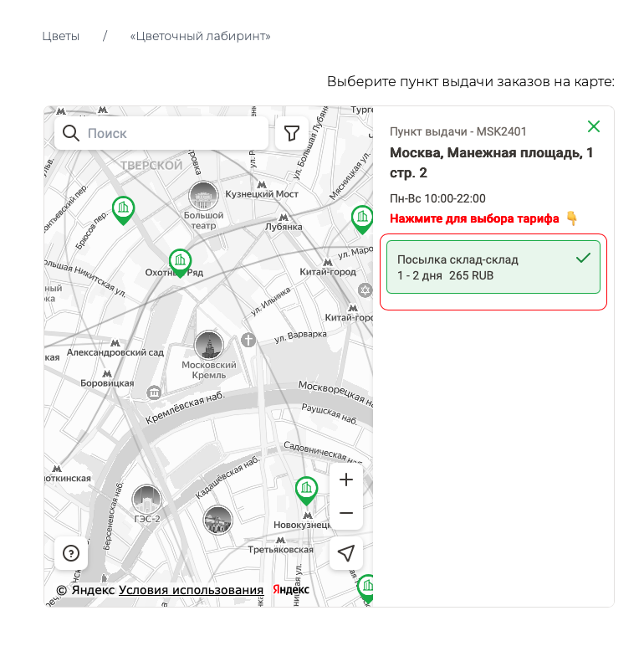Open Условия использования link
This screenshot has height=672, width=644.
(191, 590)
